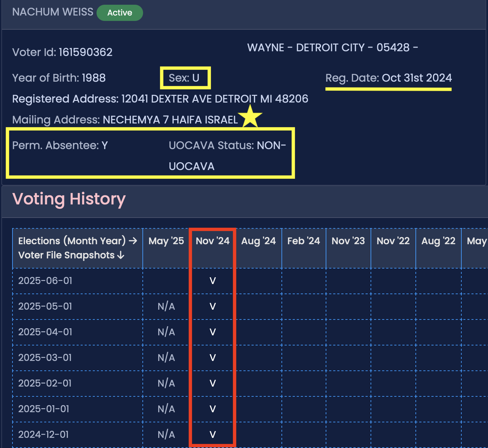488x448 pixels.
Task: Click the Sex: U field
Action: pos(184,78)
